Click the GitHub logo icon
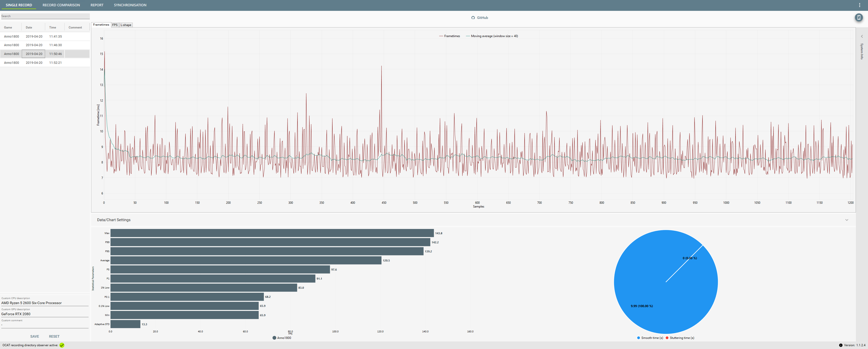 click(473, 18)
